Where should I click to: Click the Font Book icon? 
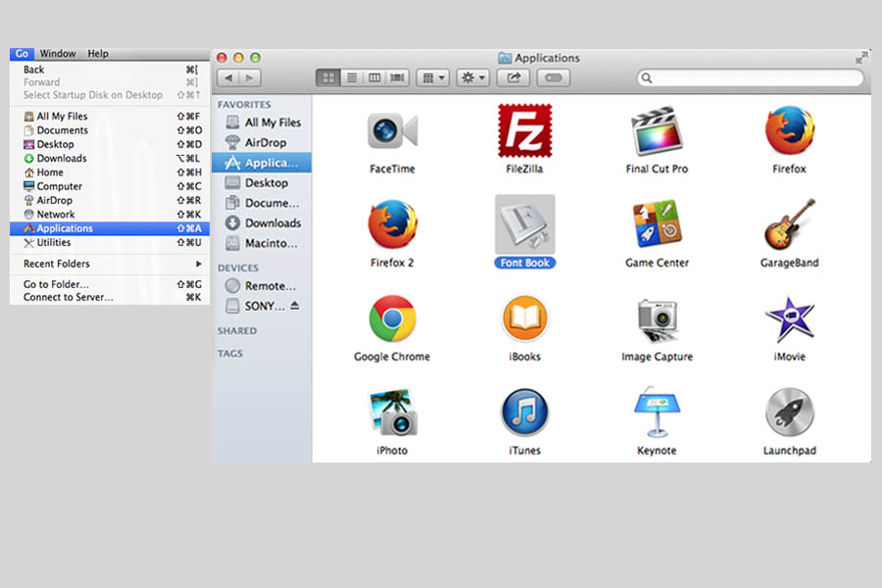(x=525, y=224)
